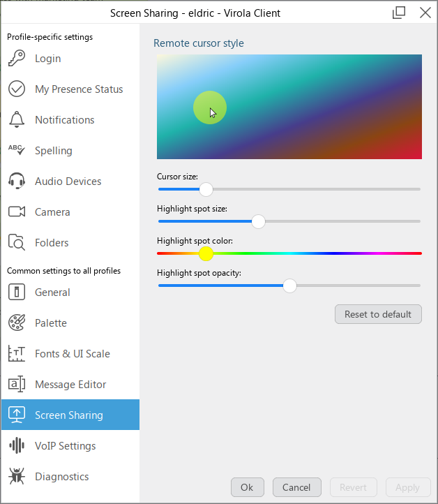Screen dimensions: 438x504
Task: Maximize the settings window
Action: [399, 13]
